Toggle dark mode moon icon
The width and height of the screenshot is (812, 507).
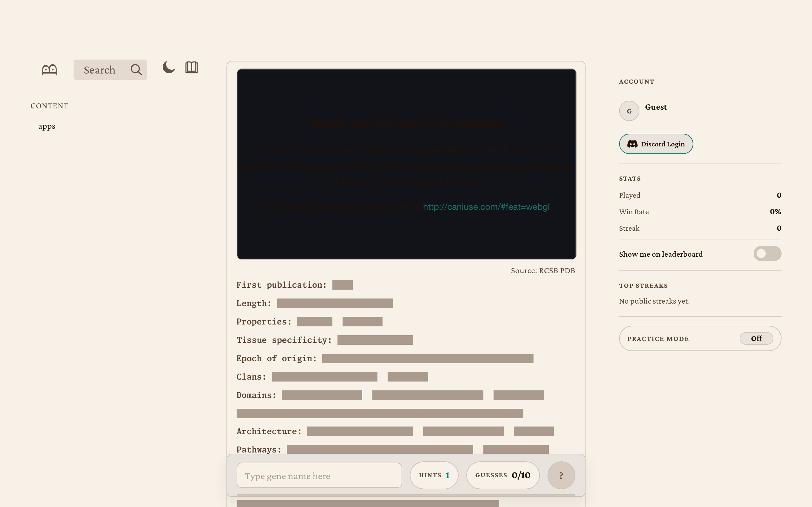168,67
